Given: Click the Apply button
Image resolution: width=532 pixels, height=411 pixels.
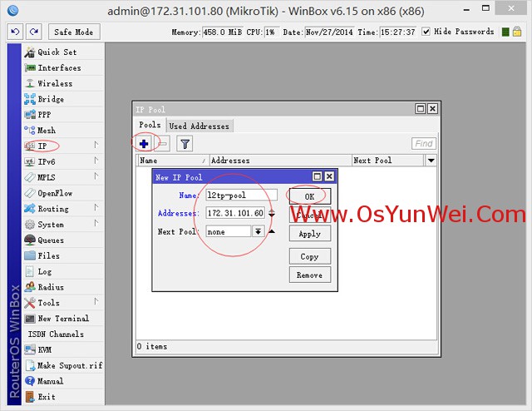Looking at the screenshot, I should coord(310,234).
